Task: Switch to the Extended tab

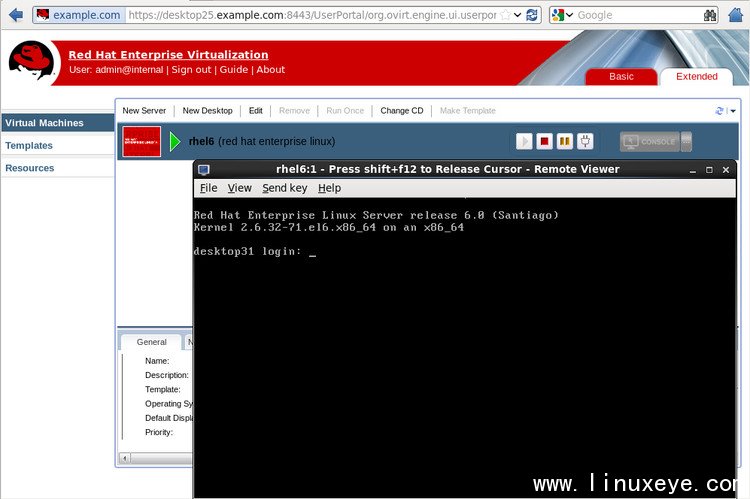Action: point(696,77)
